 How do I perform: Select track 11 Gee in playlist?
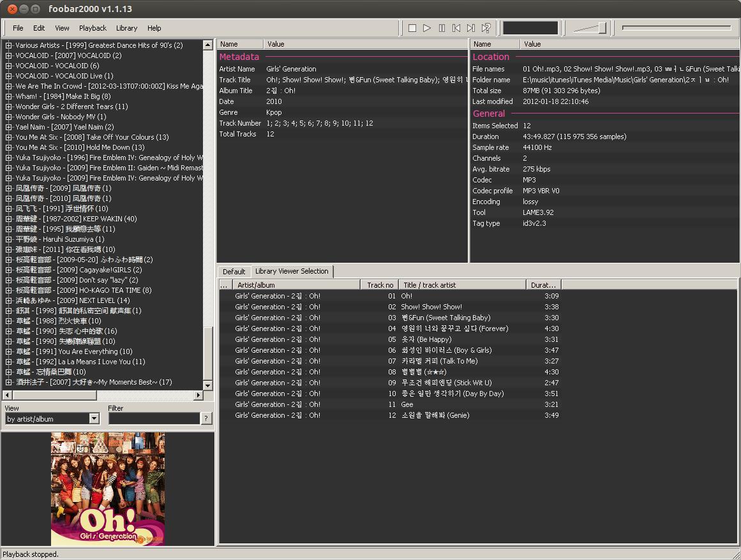pyautogui.click(x=391, y=404)
